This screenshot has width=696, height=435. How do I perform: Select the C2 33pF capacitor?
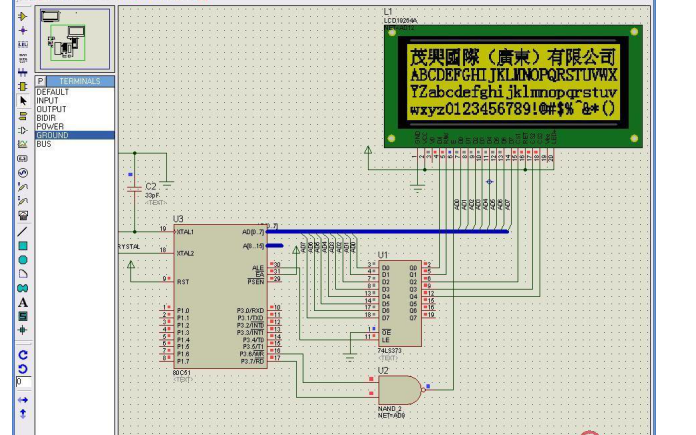[134, 189]
